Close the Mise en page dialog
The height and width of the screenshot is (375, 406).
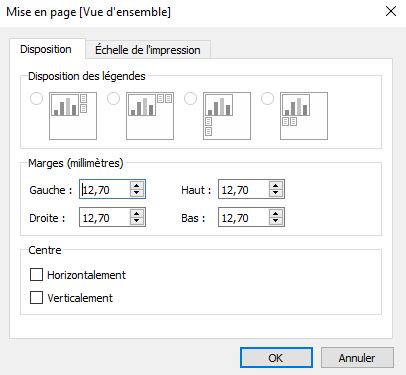391,12
